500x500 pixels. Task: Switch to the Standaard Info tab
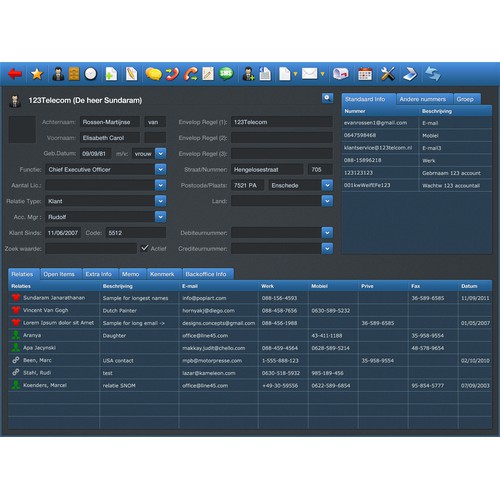(369, 99)
